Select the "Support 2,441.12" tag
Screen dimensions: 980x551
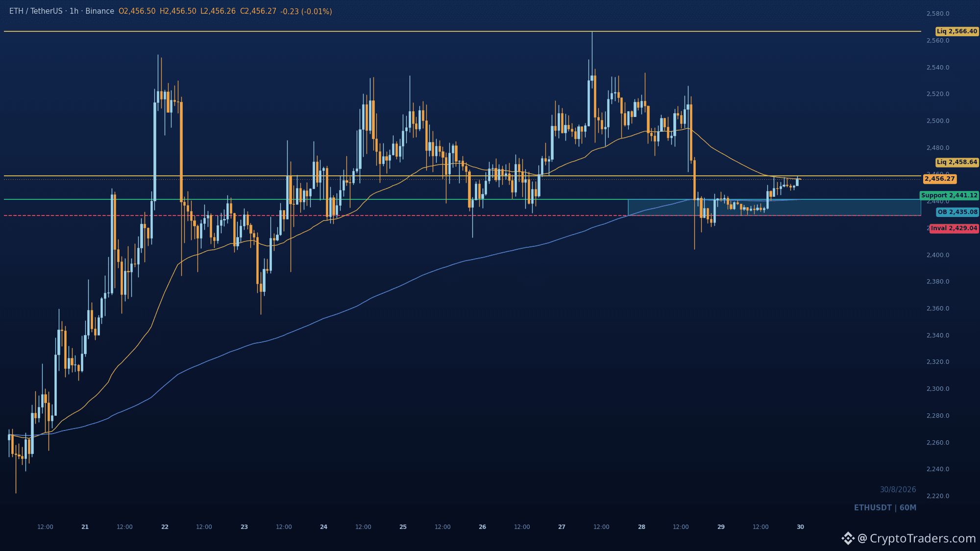(x=949, y=195)
